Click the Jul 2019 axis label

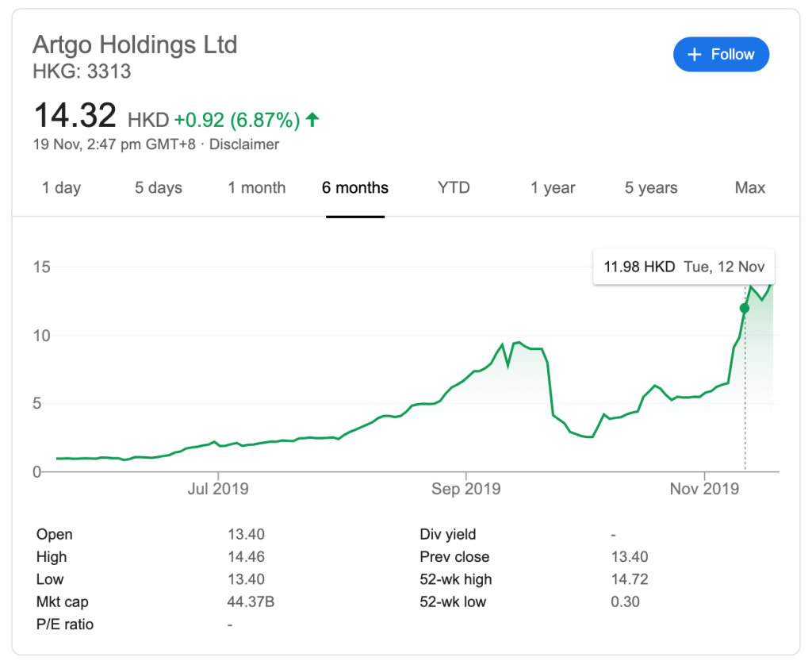click(217, 489)
